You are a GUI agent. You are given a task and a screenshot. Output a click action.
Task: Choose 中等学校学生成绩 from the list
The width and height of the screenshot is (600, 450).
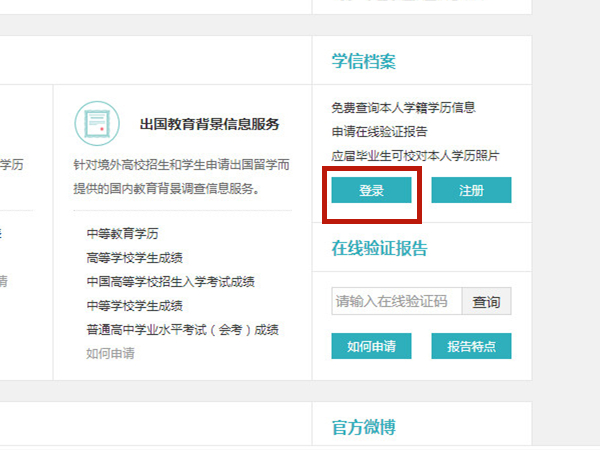click(x=134, y=306)
